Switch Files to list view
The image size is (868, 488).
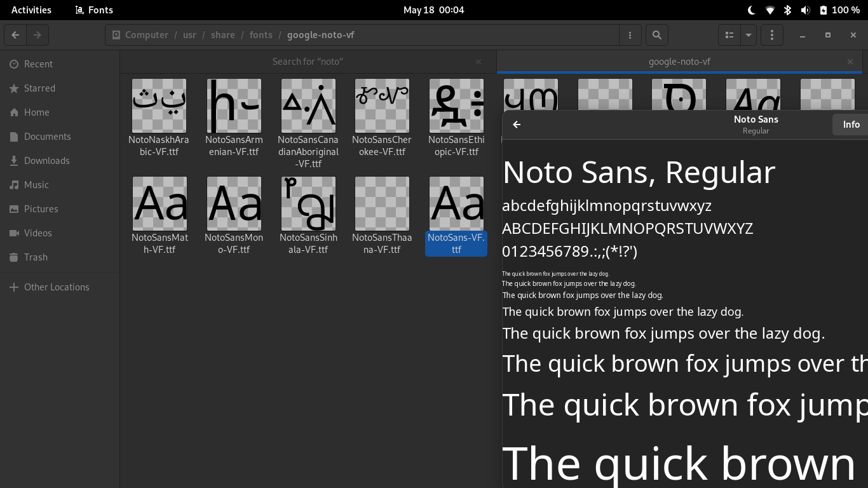(729, 35)
